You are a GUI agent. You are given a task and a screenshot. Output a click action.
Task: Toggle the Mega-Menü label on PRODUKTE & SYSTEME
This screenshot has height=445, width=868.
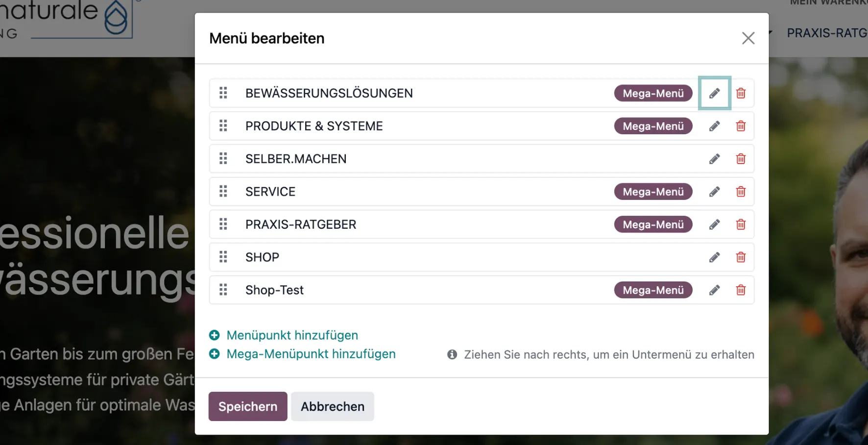point(653,126)
